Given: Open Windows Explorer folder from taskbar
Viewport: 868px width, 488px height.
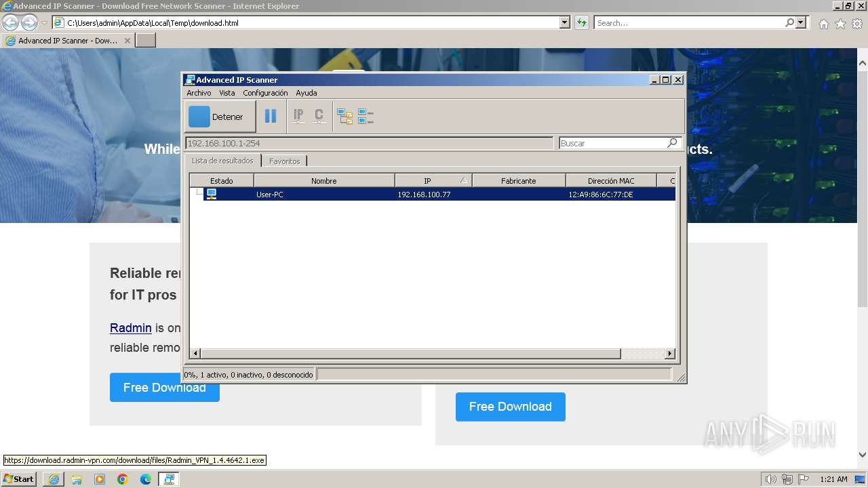Looking at the screenshot, I should coord(77,479).
